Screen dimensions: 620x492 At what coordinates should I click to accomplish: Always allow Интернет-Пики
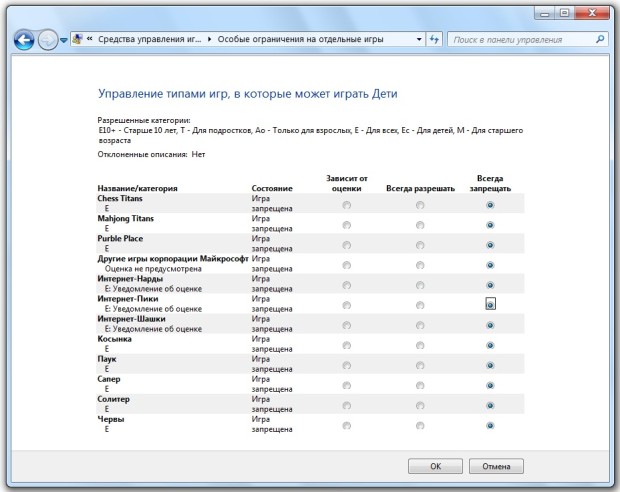(420, 305)
